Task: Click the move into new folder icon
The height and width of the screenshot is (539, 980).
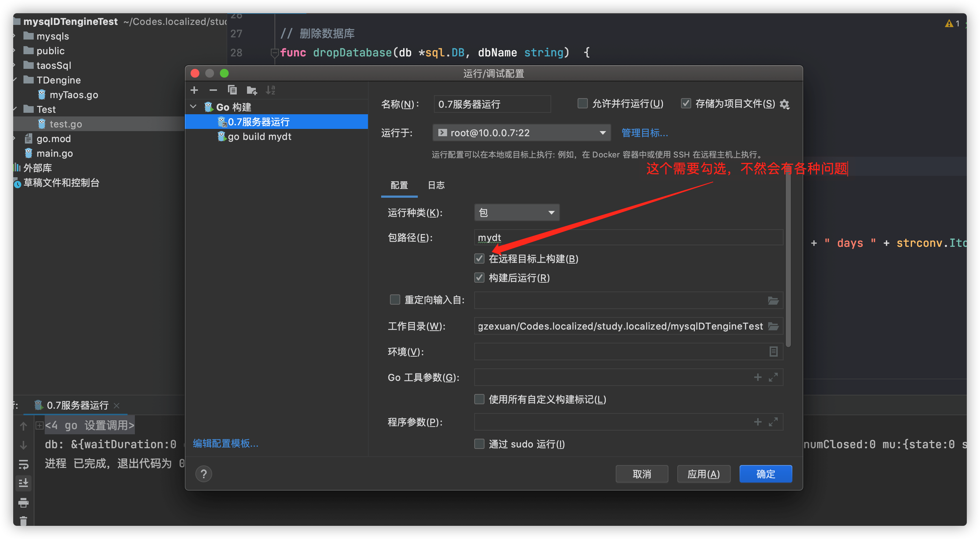Action: point(251,90)
